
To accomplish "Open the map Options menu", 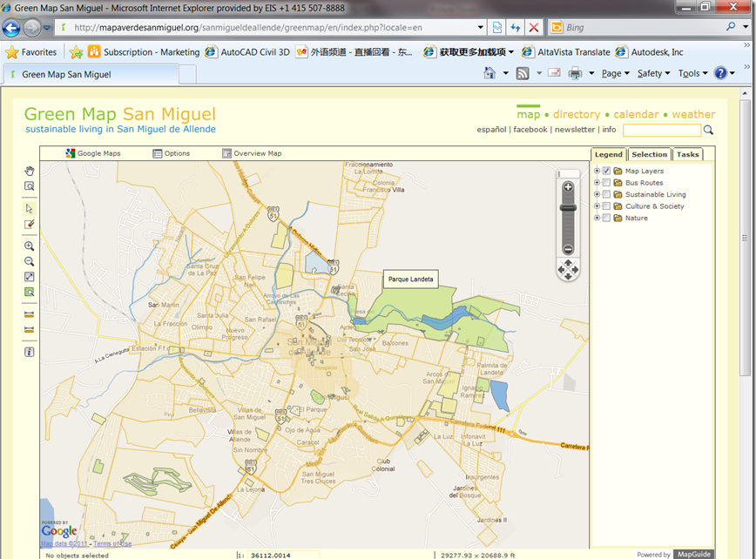I will 172,153.
